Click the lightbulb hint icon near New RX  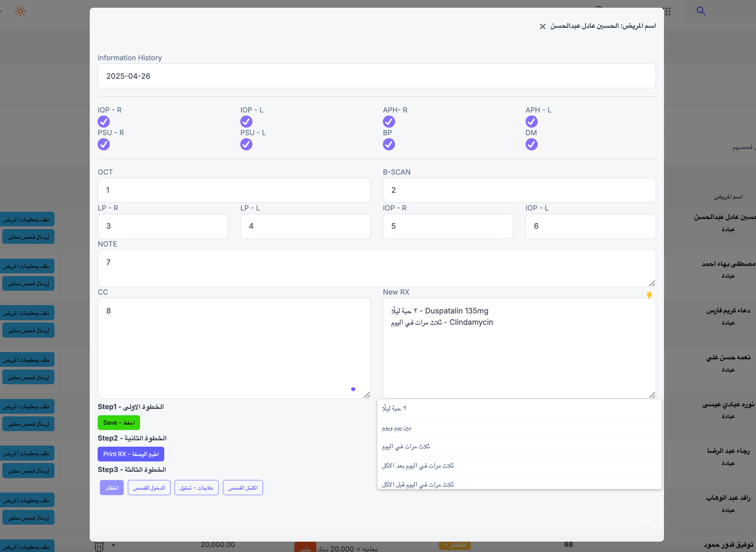point(649,295)
